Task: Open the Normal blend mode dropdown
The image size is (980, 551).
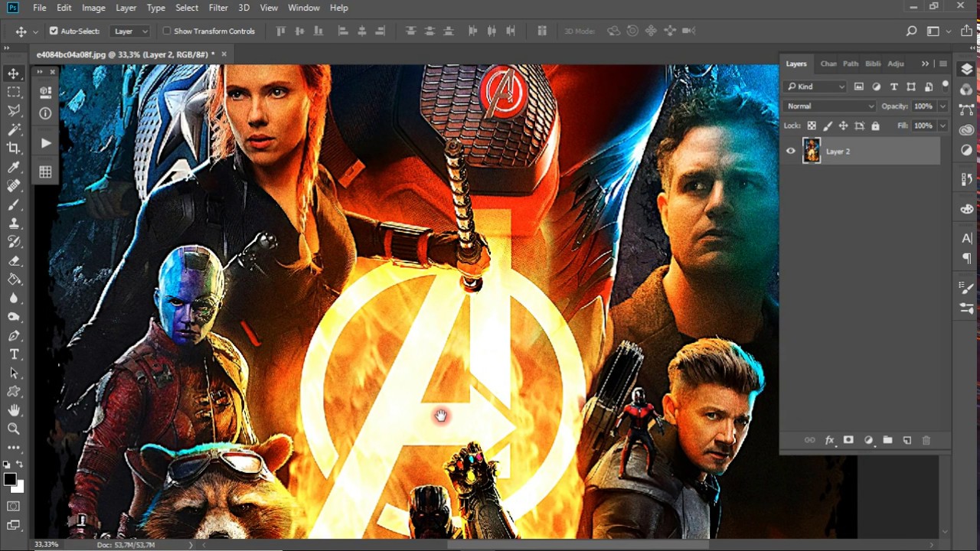Action: (x=830, y=106)
